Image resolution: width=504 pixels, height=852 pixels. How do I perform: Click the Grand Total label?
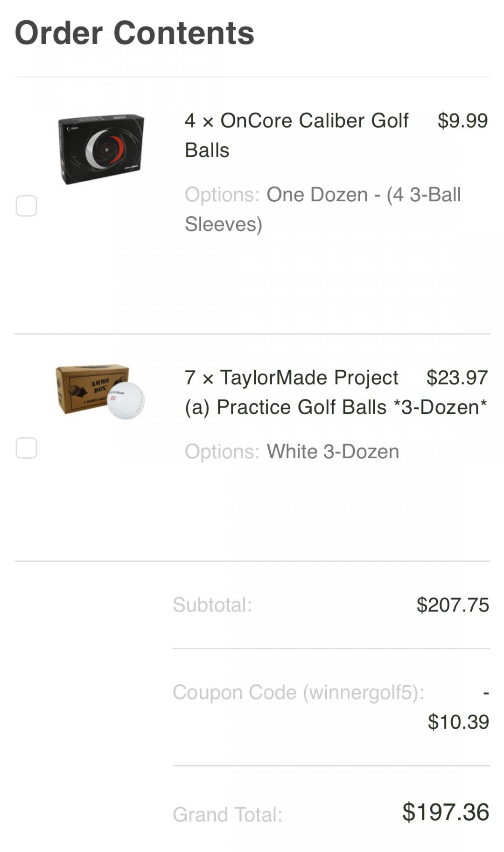pyautogui.click(x=228, y=815)
